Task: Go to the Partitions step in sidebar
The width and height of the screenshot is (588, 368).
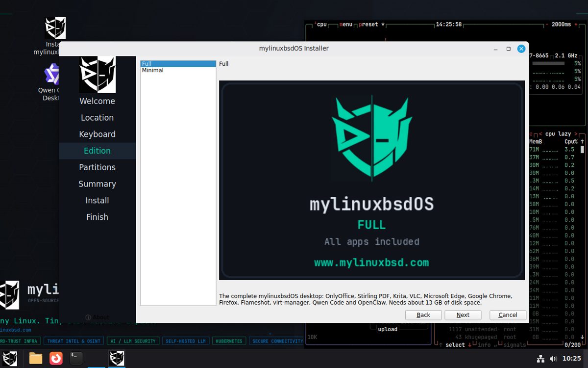Action: (97, 167)
